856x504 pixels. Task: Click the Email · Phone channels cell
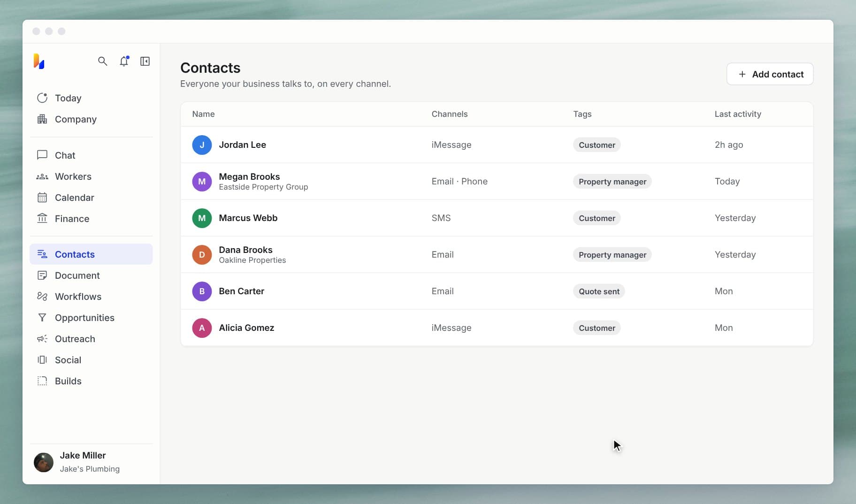[x=459, y=181]
